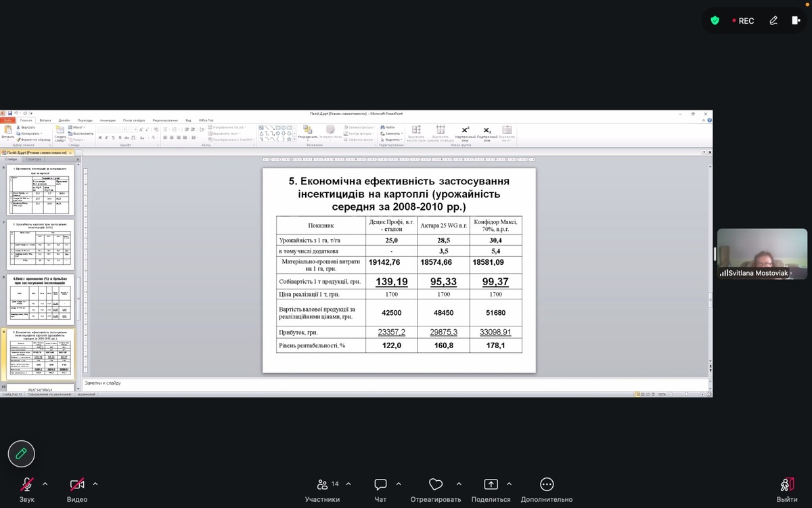812x508 pixels.
Task: Expand video options arrow next to Видео
Action: point(95,484)
